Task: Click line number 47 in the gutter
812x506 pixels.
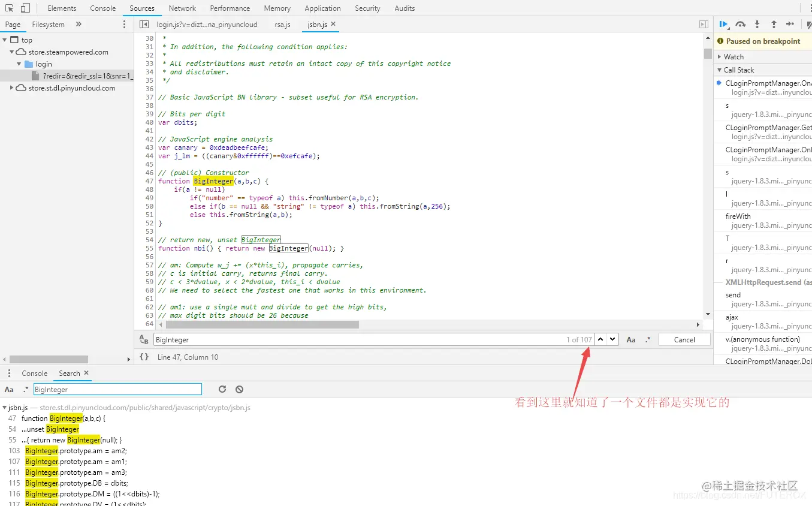Action: pos(149,181)
